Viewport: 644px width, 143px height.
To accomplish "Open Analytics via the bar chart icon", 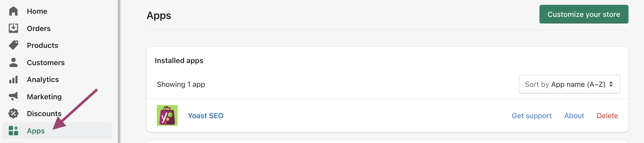I will pos(13,79).
